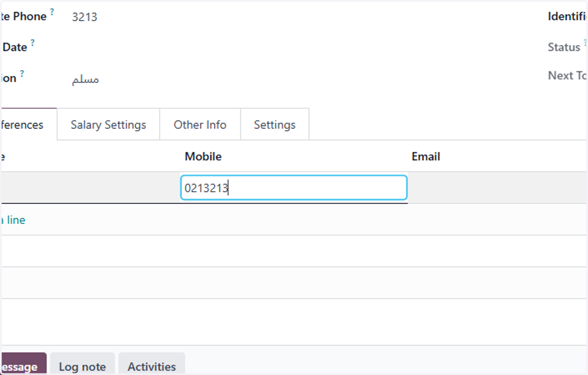Switch to the Other Info tab
Image resolution: width=588 pixels, height=375 pixels.
(200, 125)
